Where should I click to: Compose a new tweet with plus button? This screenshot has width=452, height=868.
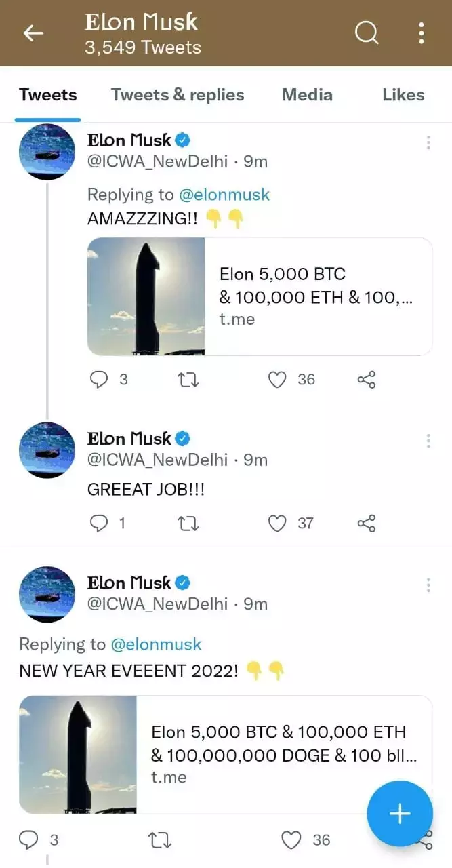(x=400, y=814)
